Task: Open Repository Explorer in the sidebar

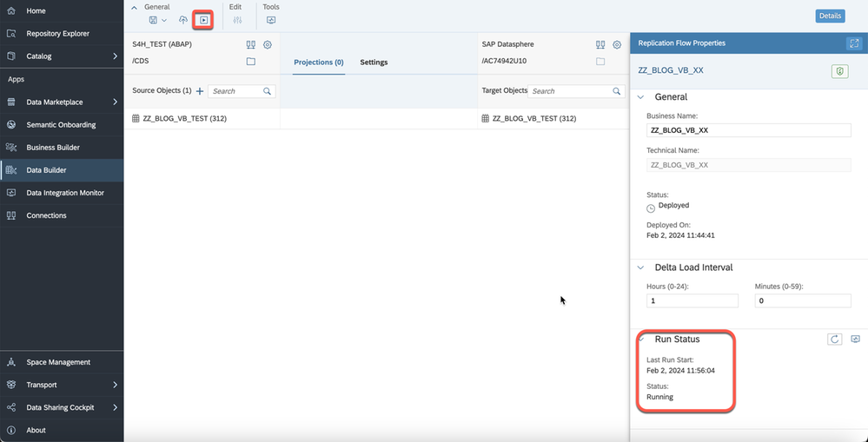Action: [62, 34]
